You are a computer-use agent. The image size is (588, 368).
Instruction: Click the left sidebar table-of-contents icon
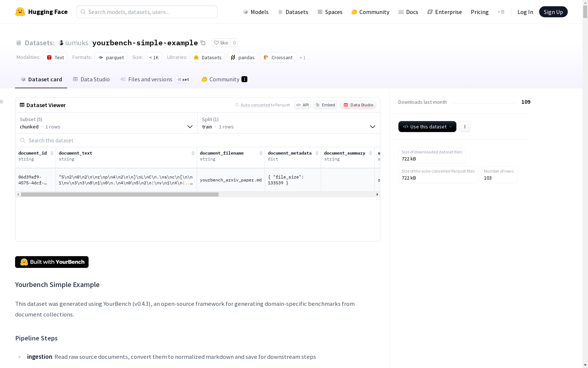[2, 102]
